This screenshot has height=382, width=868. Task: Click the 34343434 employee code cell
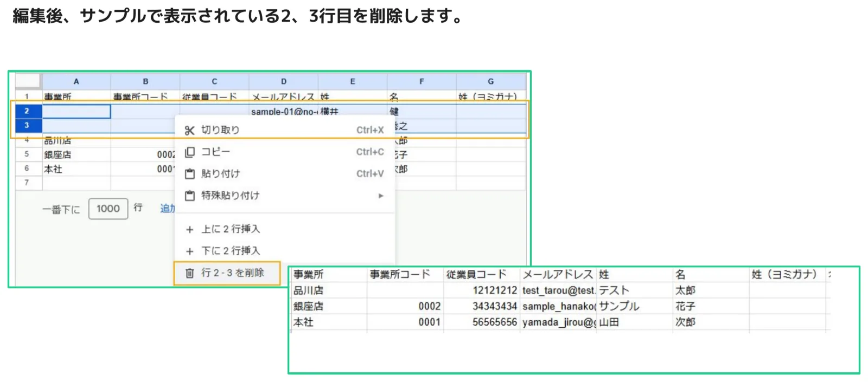click(x=482, y=306)
